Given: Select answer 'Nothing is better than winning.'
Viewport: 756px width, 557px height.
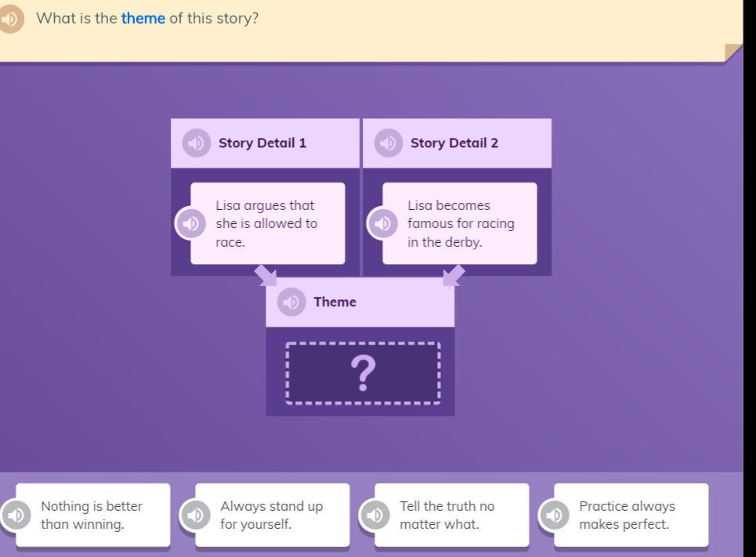Looking at the screenshot, I should pos(93,515).
